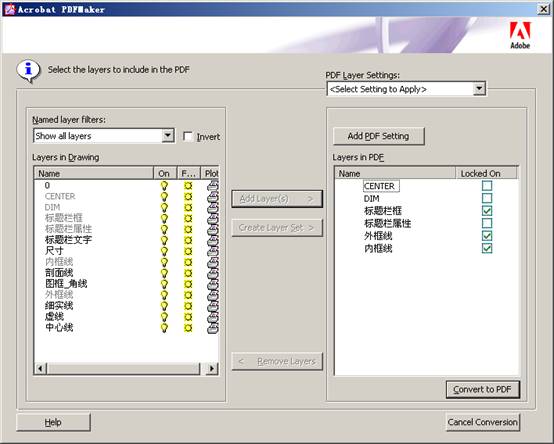The width and height of the screenshot is (554, 444).
Task: Click freeze sun icon for 标题栏文字 layer
Action: click(188, 240)
